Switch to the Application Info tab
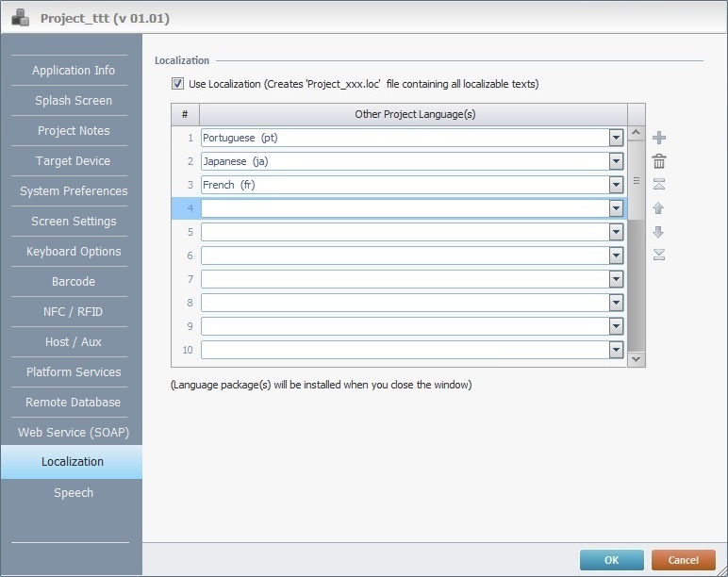This screenshot has height=577, width=728. (73, 71)
